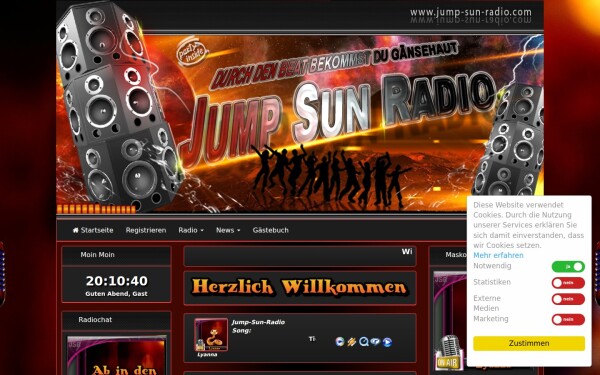Click the Statistiken label in cookie dialog

pyautogui.click(x=492, y=282)
